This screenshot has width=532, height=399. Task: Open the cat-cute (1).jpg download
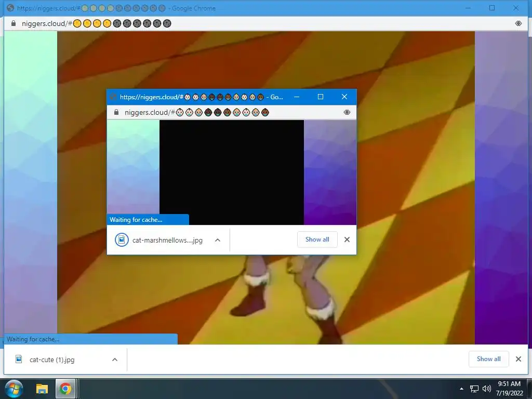(x=52, y=360)
